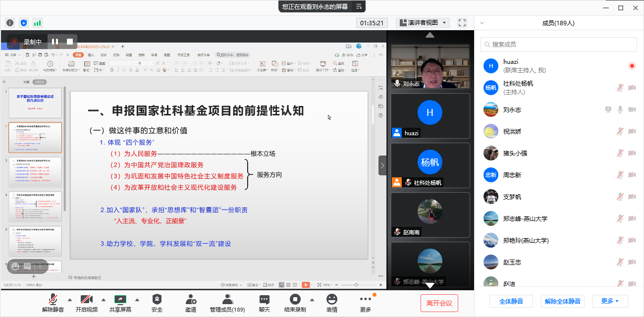The width and height of the screenshot is (644, 317).
Task: Open the presenter view dropdown
Action: [x=423, y=23]
